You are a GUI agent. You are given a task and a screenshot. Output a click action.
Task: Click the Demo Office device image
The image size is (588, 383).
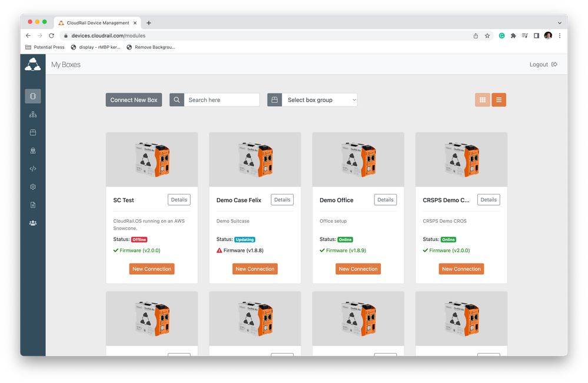(358, 160)
